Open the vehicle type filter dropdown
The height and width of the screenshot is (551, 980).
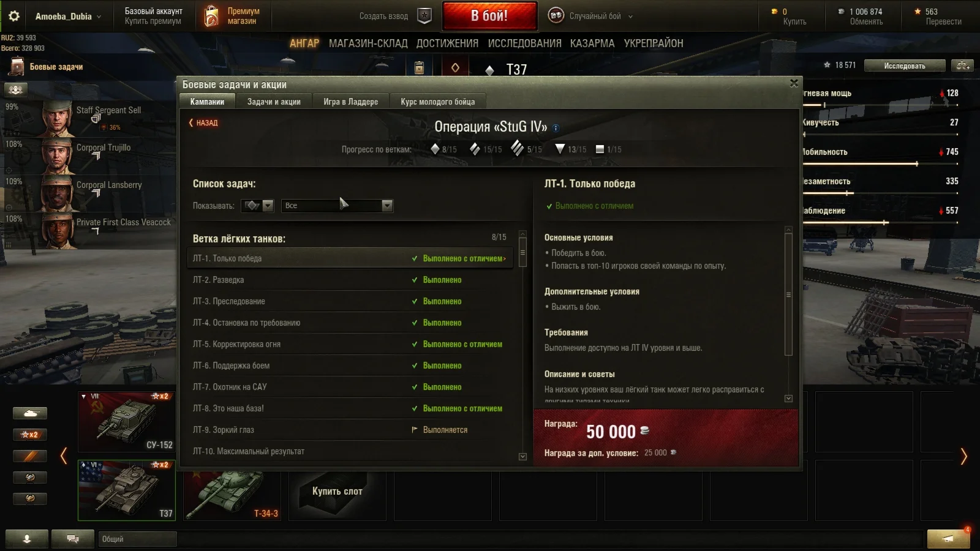[257, 206]
